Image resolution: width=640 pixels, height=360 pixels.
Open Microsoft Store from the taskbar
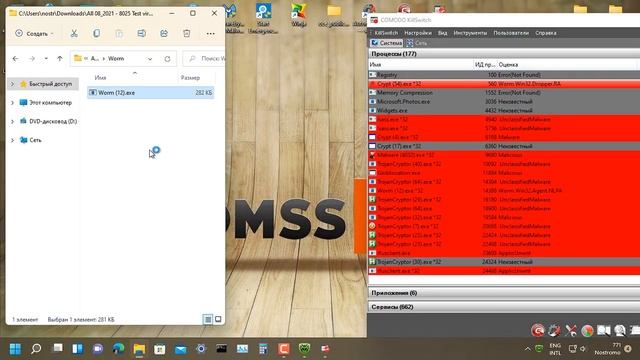[160, 349]
